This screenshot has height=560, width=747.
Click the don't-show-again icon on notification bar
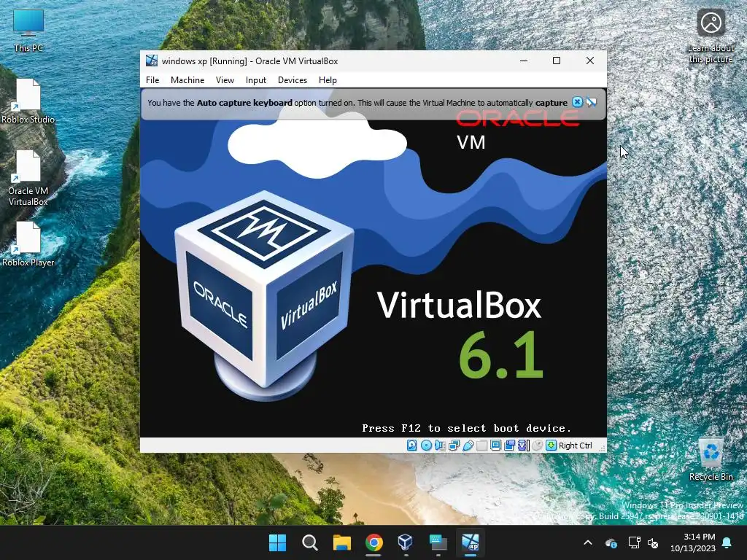(x=591, y=102)
